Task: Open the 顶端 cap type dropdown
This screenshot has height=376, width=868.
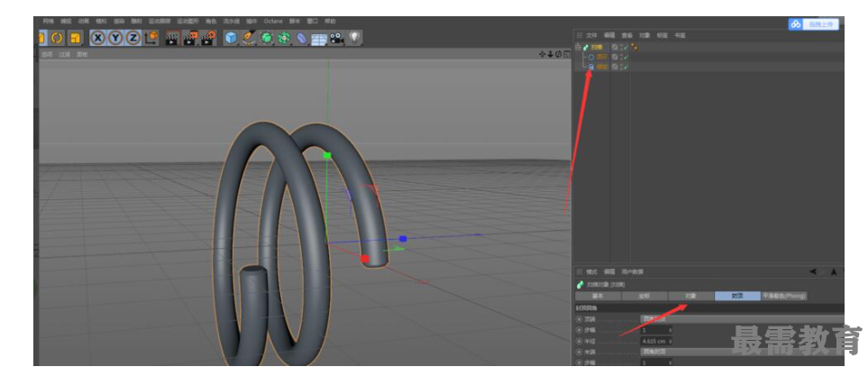Action: coord(743,319)
